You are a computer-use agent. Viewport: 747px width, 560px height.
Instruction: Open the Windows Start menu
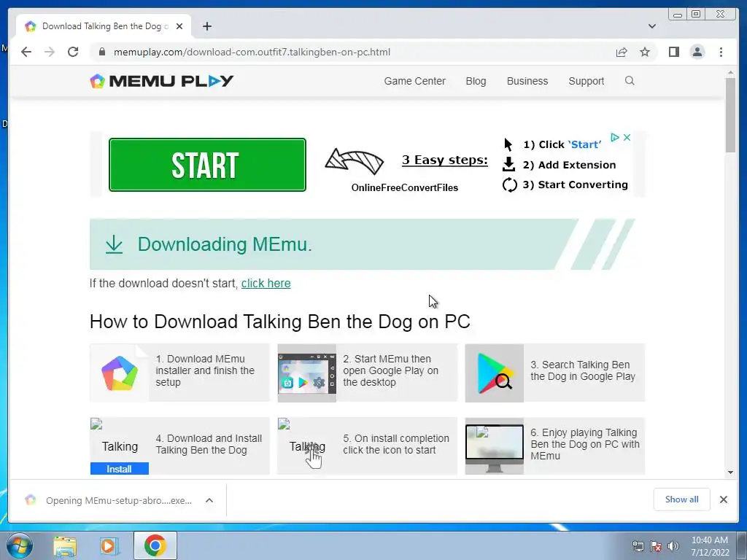point(20,545)
